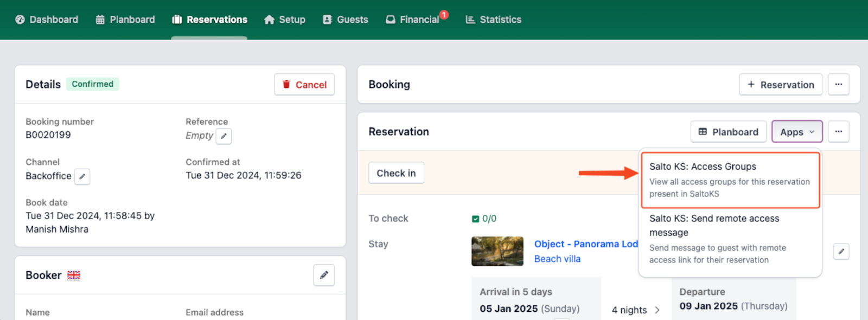Click the Channel edit pencil icon
868x320 pixels.
coord(82,177)
